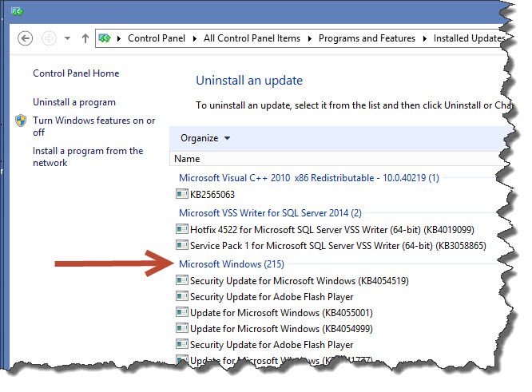Select Update for Microsoft Windows KB4055001
This screenshot has width=532, height=392.
[x=281, y=313]
